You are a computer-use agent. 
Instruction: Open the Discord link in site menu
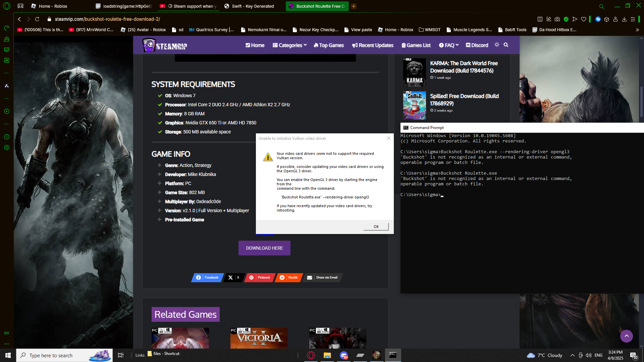pos(477,45)
